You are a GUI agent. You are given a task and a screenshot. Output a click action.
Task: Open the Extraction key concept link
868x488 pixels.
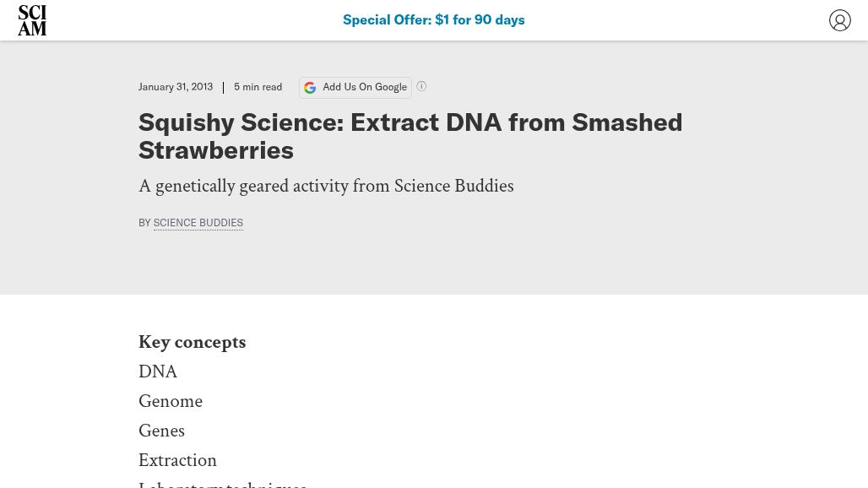point(177,460)
